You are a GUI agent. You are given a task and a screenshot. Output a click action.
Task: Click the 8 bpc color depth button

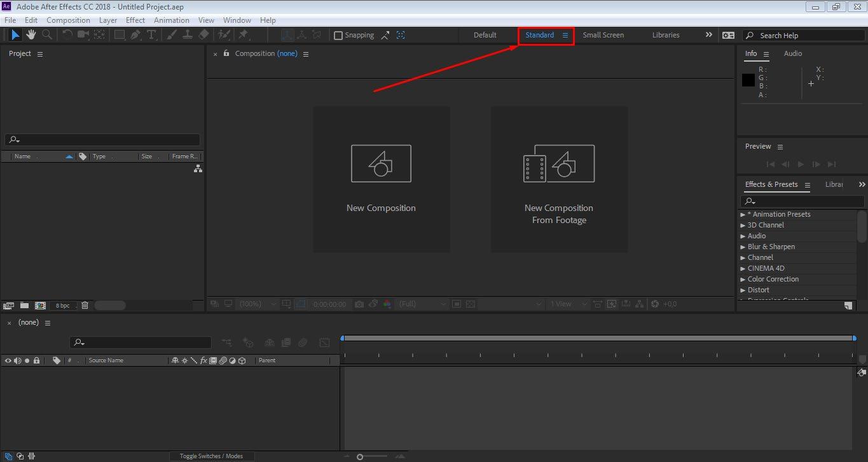click(63, 306)
